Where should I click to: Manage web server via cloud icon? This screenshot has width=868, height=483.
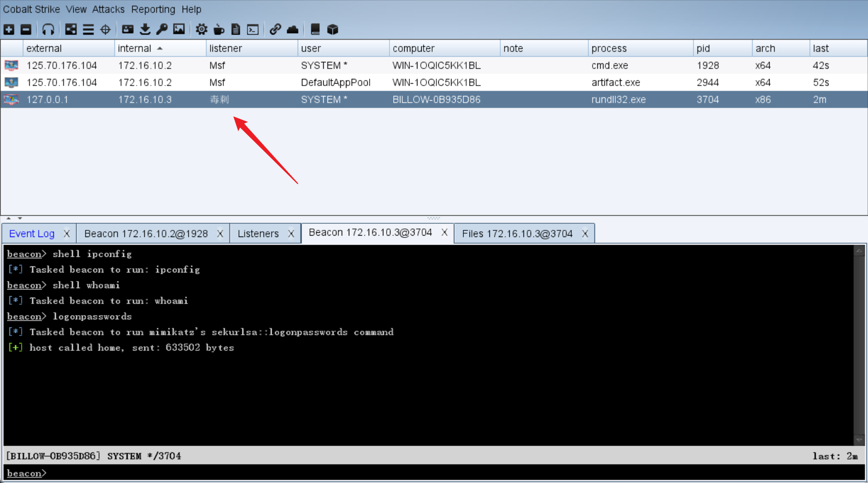(292, 29)
